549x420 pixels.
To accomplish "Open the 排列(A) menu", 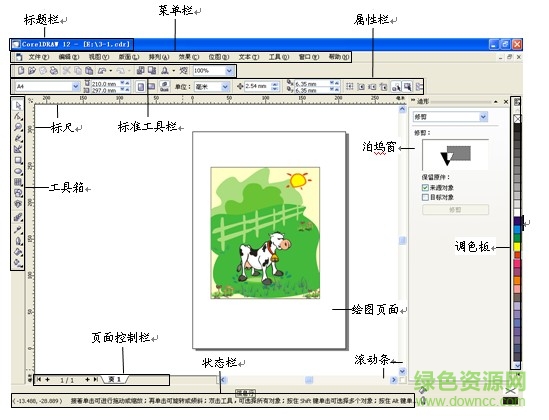I will click(159, 57).
